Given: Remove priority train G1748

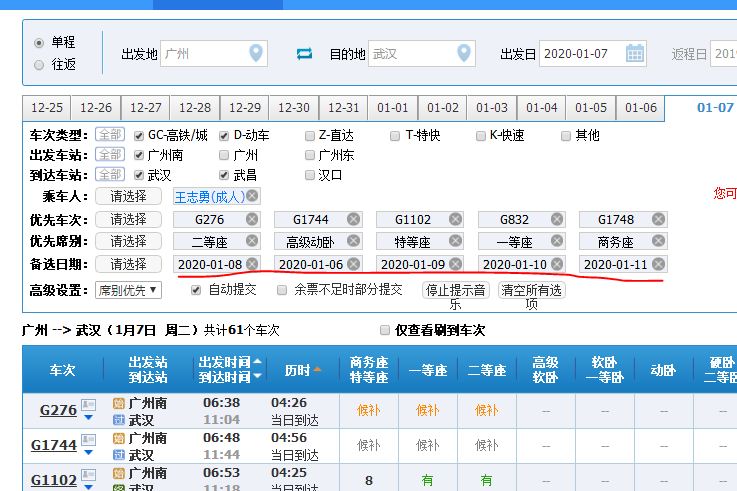Looking at the screenshot, I should pos(659,219).
